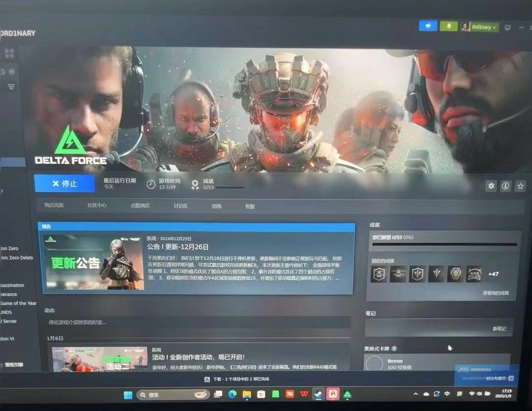Open the volume control in system tray
This screenshot has width=532, height=411.
[479, 394]
